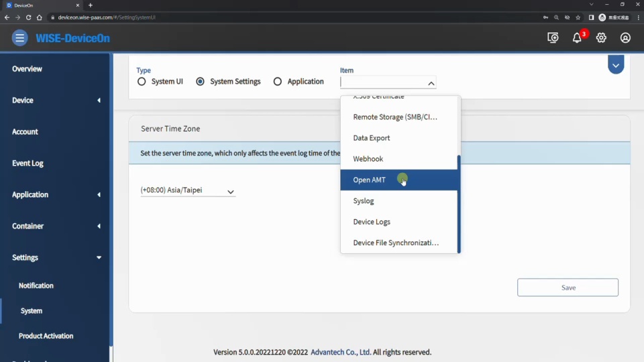Open the notifications bell
Screen dimensions: 644x362
(577, 38)
